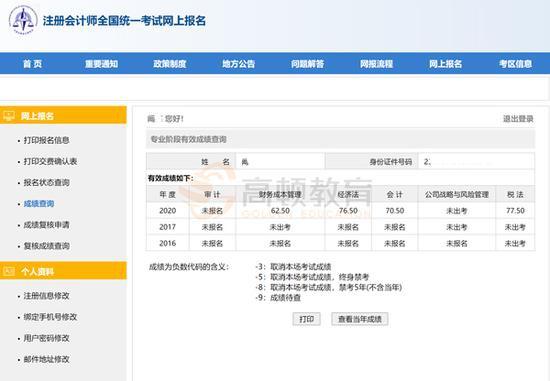550x381 pixels.
Task: Open 邮件地址修改 in the sidebar
Action: tap(46, 359)
